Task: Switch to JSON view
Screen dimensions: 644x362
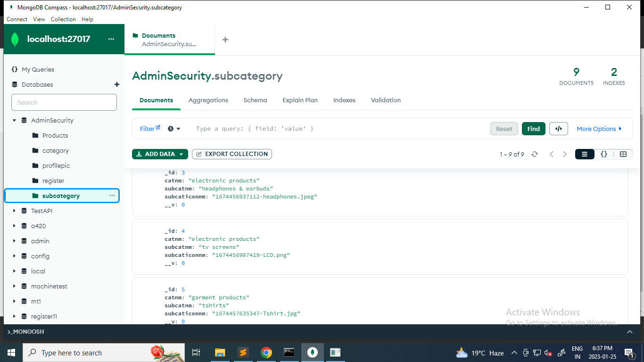Action: (604, 154)
